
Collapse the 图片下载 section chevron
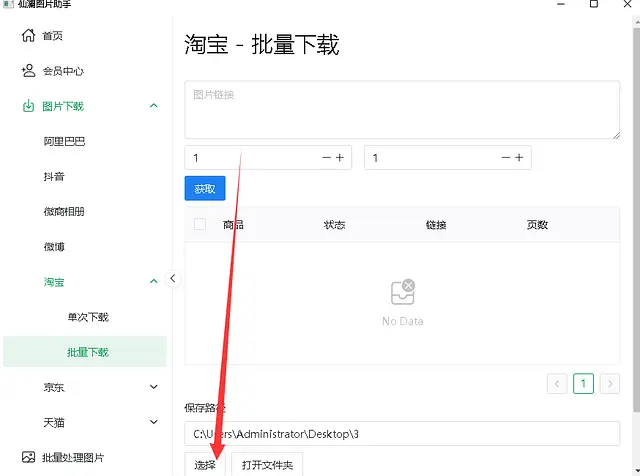pyautogui.click(x=153, y=106)
